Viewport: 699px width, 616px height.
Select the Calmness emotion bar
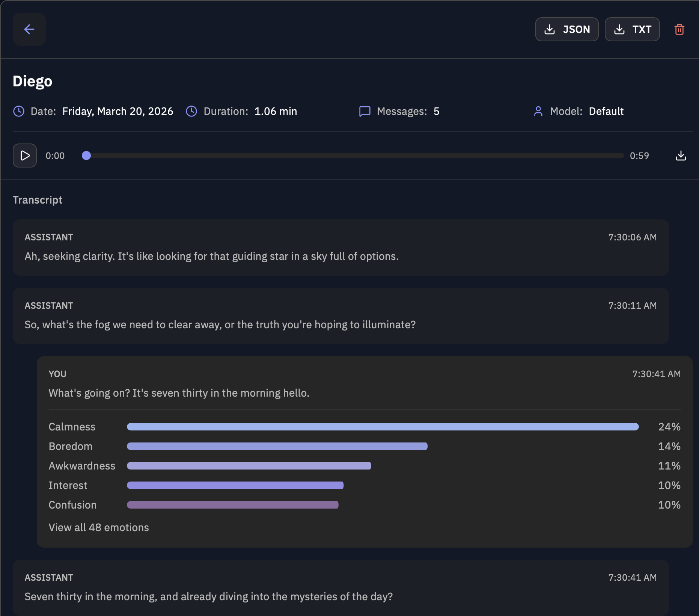(383, 427)
